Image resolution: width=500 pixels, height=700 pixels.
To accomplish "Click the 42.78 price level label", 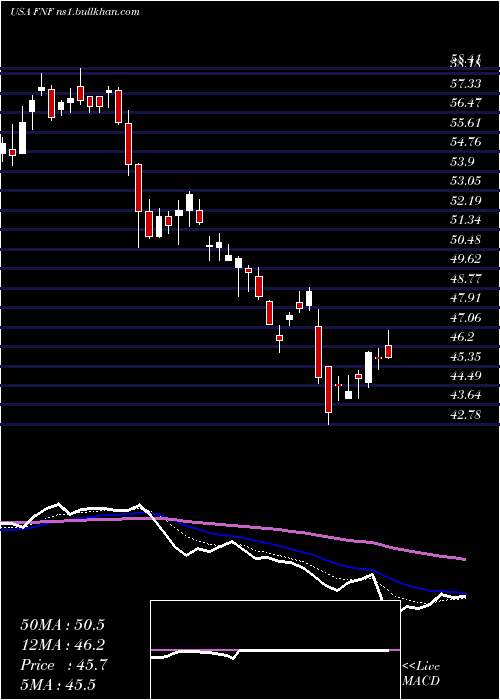I will pos(466,415).
